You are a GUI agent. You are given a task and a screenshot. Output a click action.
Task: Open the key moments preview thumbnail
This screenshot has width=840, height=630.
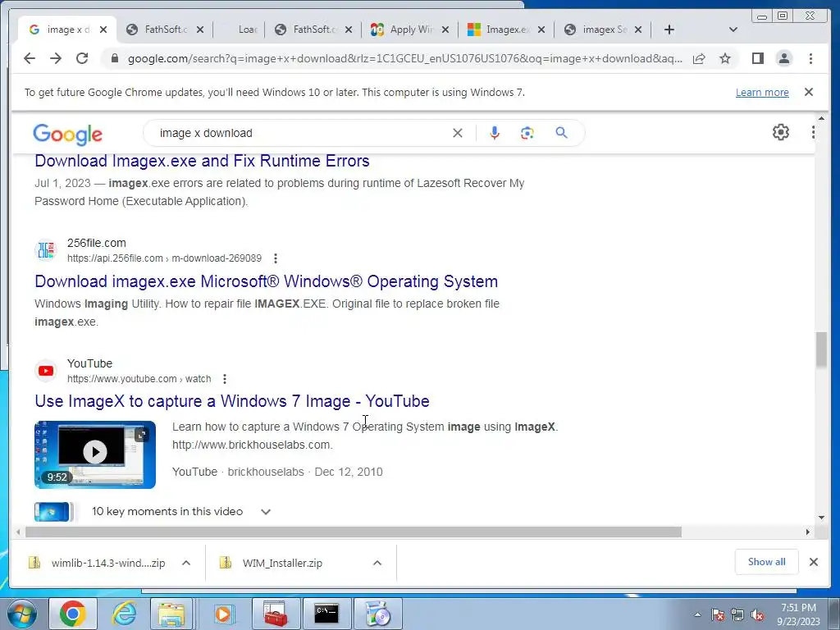coord(52,512)
